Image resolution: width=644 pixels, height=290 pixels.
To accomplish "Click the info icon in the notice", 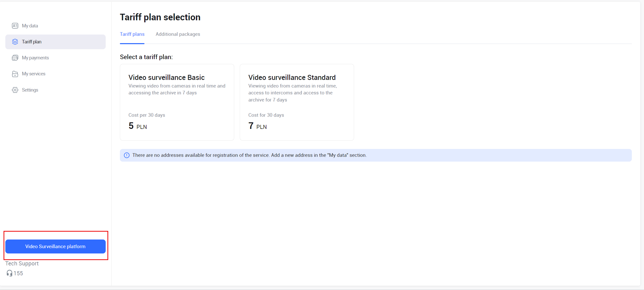I will pyautogui.click(x=127, y=155).
